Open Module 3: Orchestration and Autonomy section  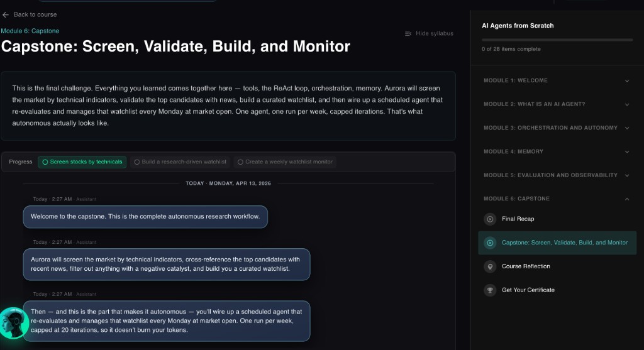[x=557, y=128]
